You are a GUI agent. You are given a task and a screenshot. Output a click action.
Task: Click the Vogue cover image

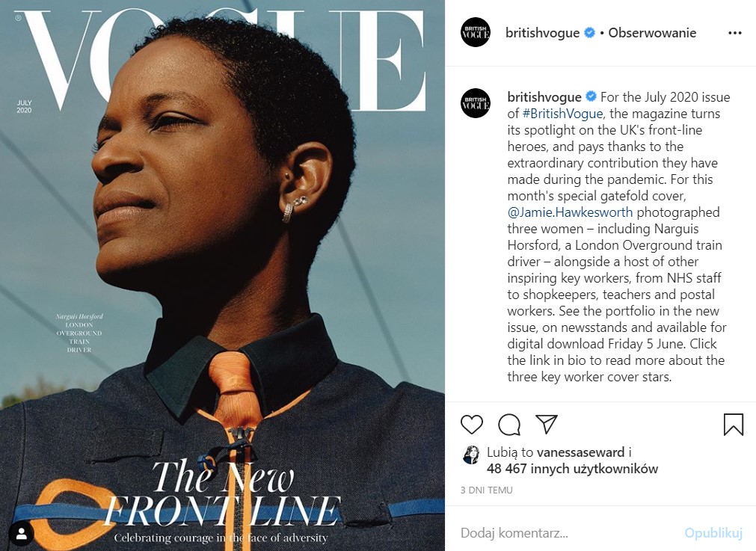point(222,275)
